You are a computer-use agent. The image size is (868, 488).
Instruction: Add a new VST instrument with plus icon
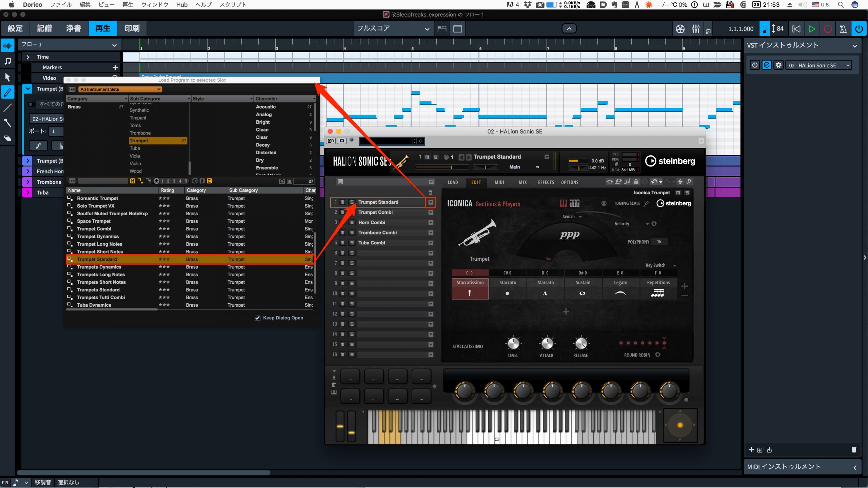(x=751, y=450)
